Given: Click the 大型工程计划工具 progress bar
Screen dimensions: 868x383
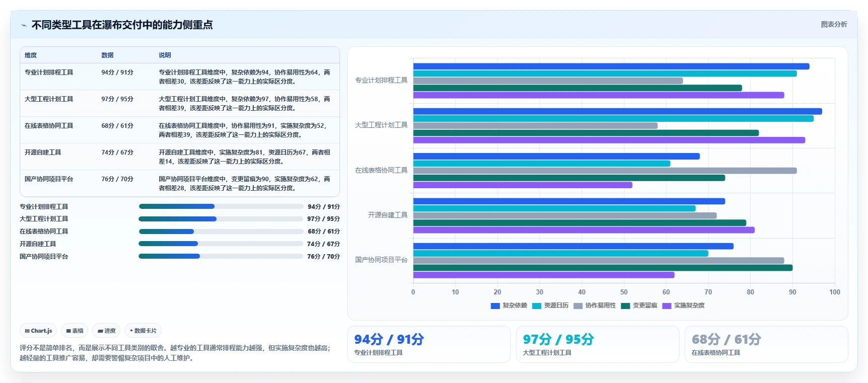Looking at the screenshot, I should tap(221, 219).
